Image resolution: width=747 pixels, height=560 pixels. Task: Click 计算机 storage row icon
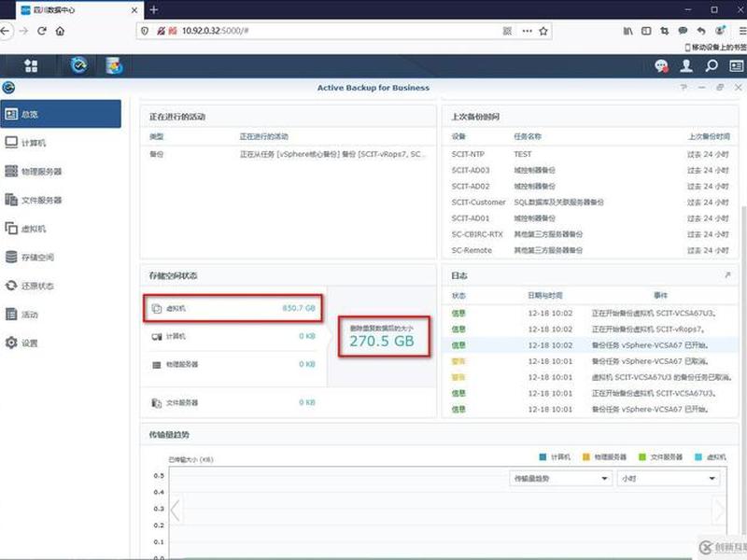click(156, 337)
